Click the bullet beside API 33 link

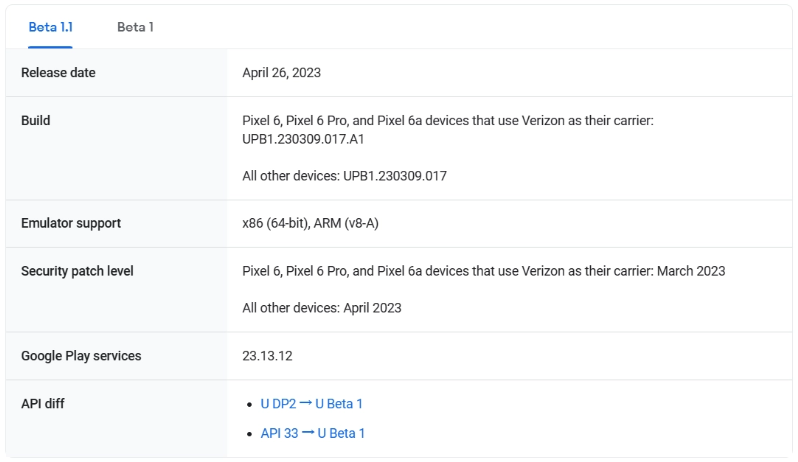click(249, 434)
